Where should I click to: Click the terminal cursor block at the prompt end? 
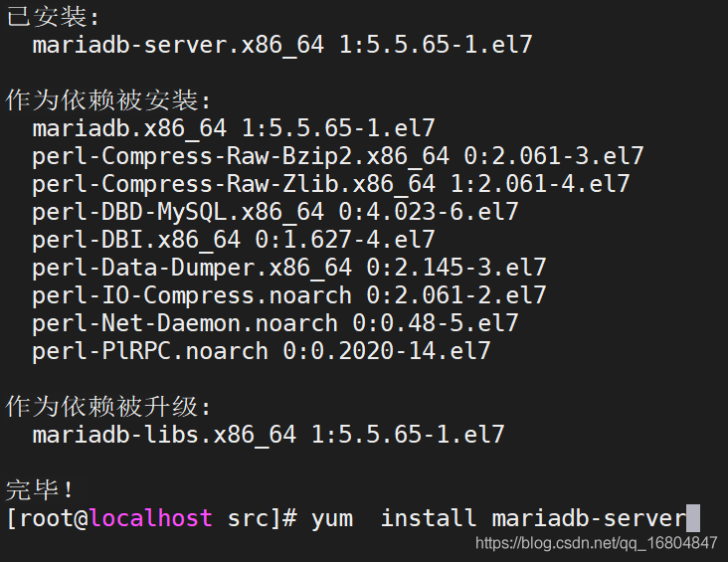click(x=693, y=518)
